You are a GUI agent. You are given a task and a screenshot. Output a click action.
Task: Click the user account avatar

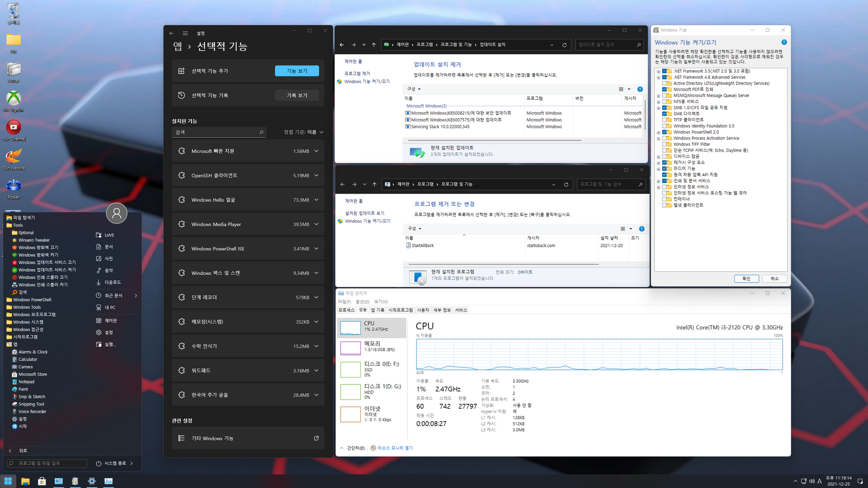click(117, 213)
